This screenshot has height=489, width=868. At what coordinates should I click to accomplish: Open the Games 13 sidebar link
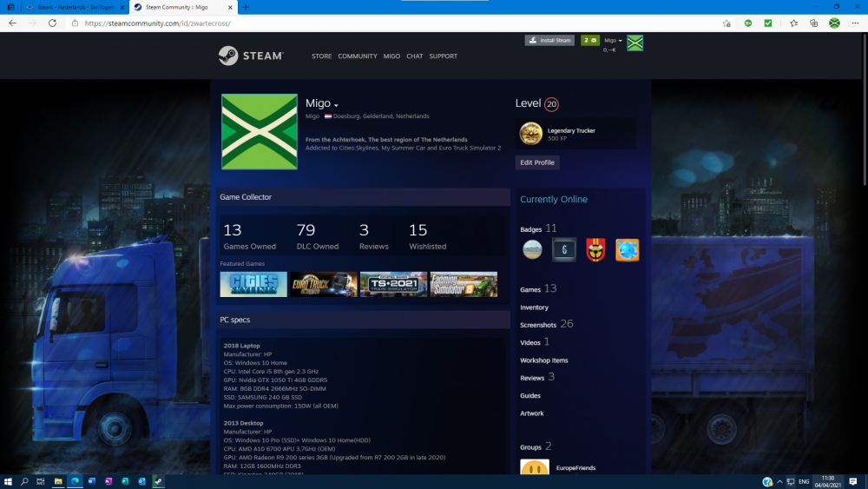pos(538,288)
